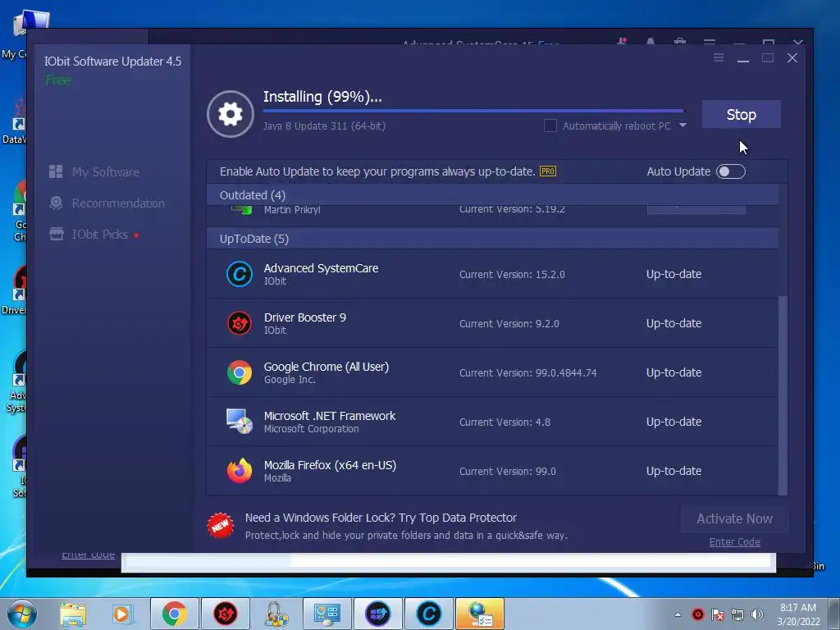Image resolution: width=840 pixels, height=630 pixels.
Task: Click the installation progress bar
Action: click(473, 111)
